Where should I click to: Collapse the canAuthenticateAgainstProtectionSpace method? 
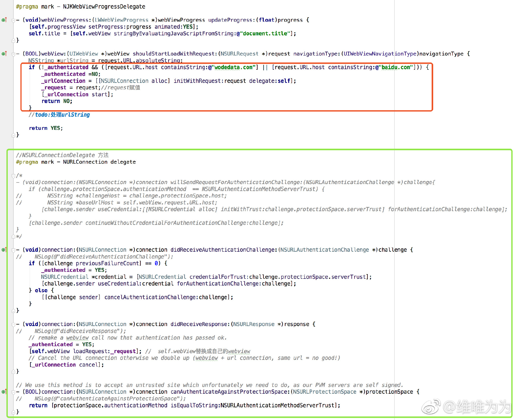[13, 392]
